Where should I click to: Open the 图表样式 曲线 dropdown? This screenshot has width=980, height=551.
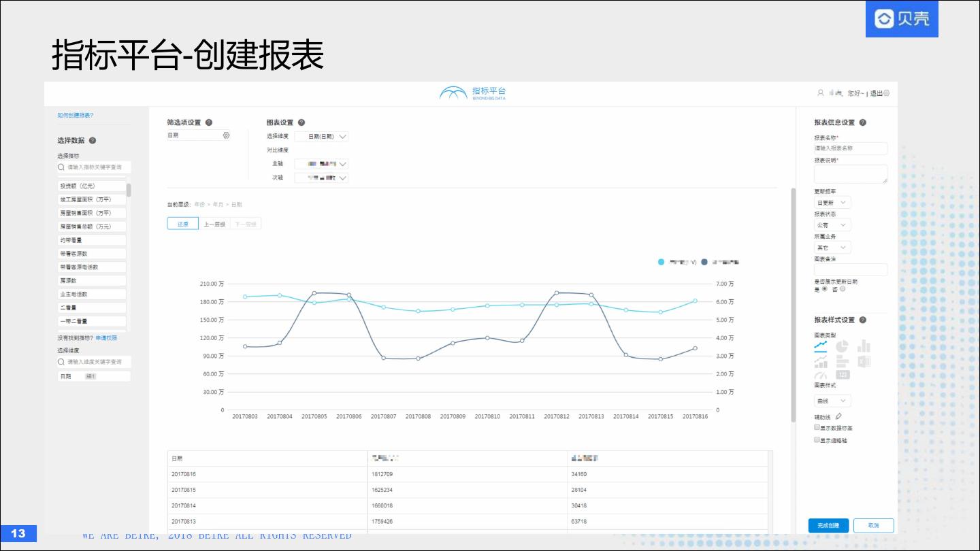(832, 401)
